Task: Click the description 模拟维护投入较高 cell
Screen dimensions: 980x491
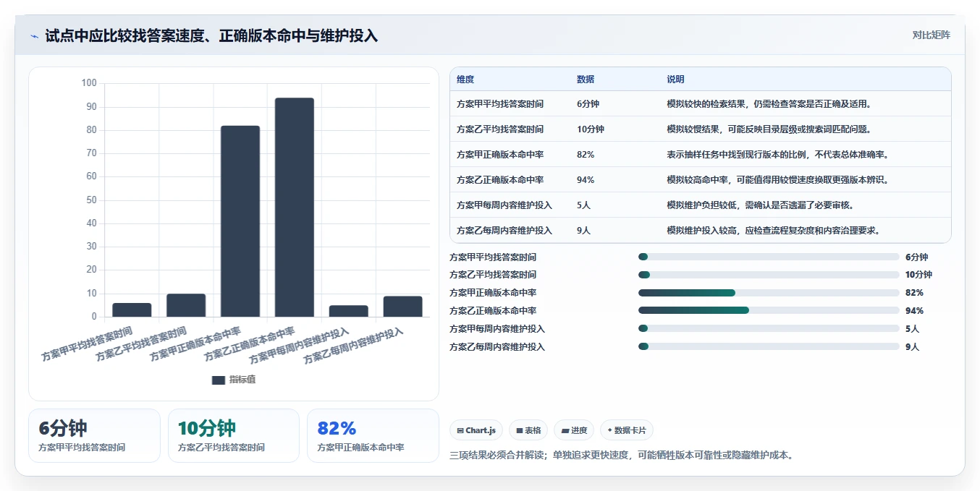Action: (773, 231)
